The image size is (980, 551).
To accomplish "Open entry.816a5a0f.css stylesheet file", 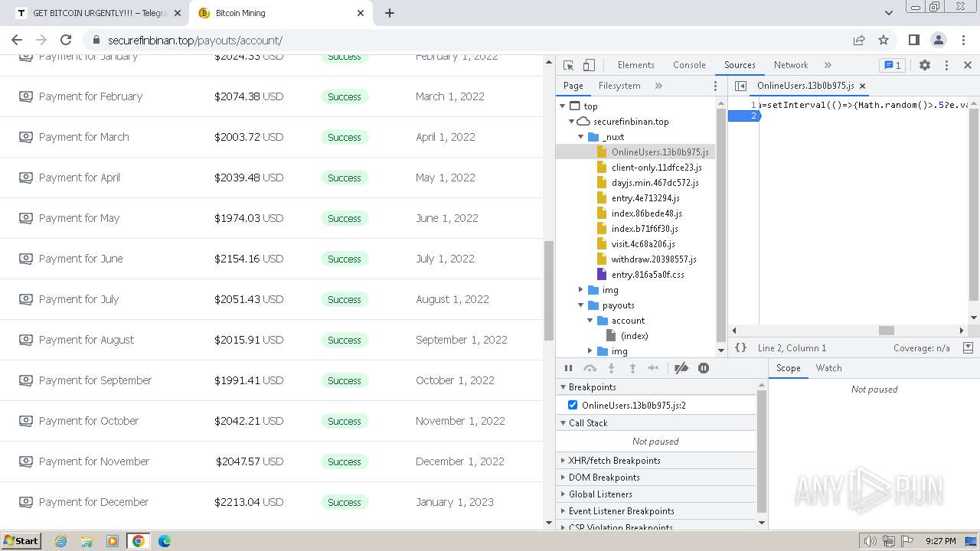I will pos(648,275).
